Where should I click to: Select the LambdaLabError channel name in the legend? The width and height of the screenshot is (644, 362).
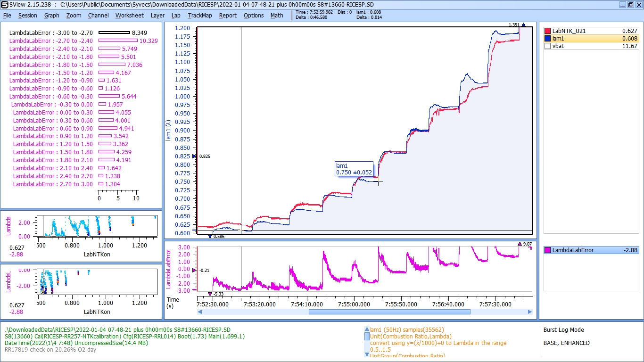coord(573,250)
